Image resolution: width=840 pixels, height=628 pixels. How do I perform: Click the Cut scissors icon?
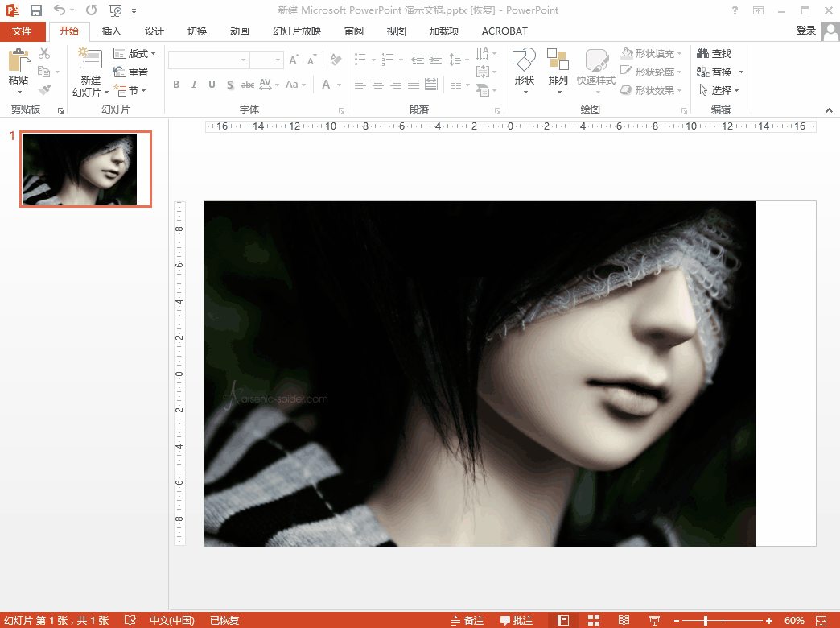pyautogui.click(x=44, y=52)
